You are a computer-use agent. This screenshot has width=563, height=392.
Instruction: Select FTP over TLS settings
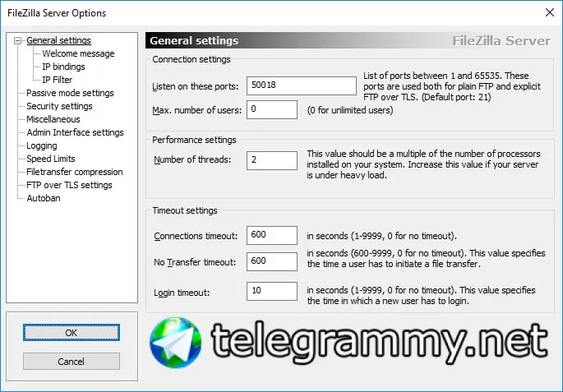69,185
